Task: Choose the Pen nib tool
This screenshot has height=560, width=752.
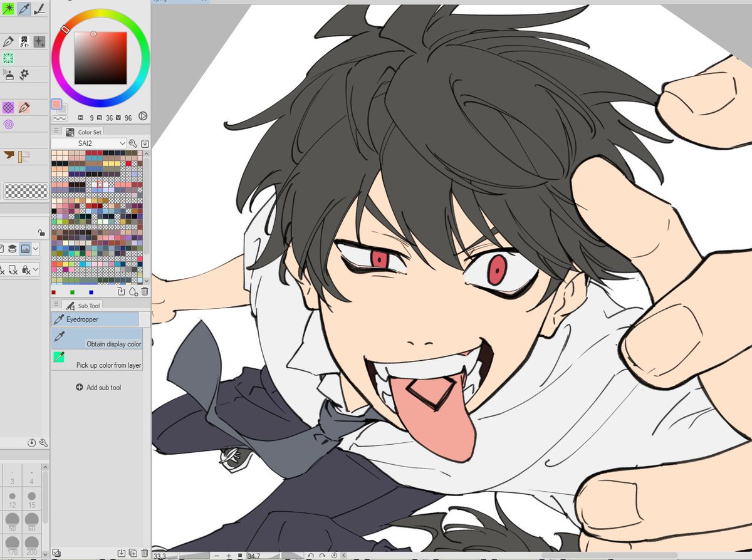Action: coord(8,41)
